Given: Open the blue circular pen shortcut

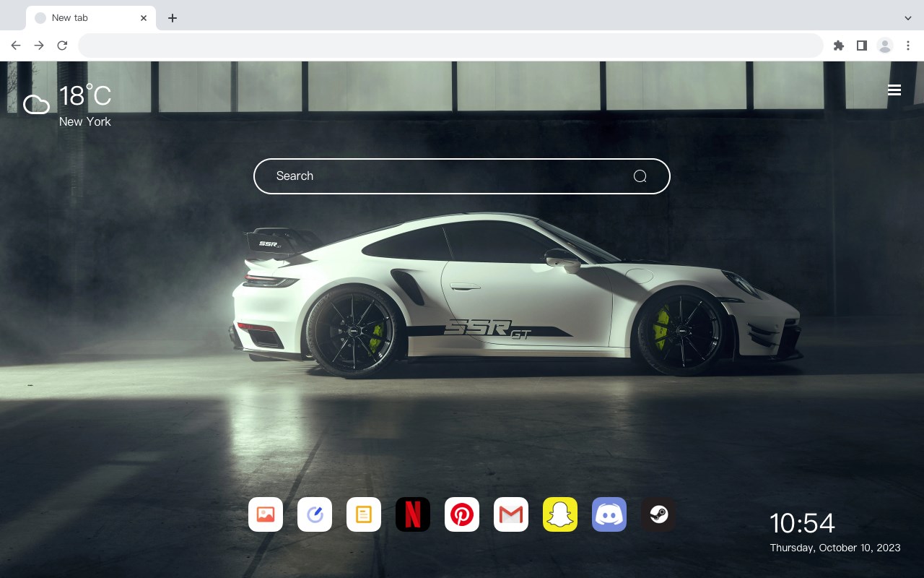Looking at the screenshot, I should click(x=315, y=514).
